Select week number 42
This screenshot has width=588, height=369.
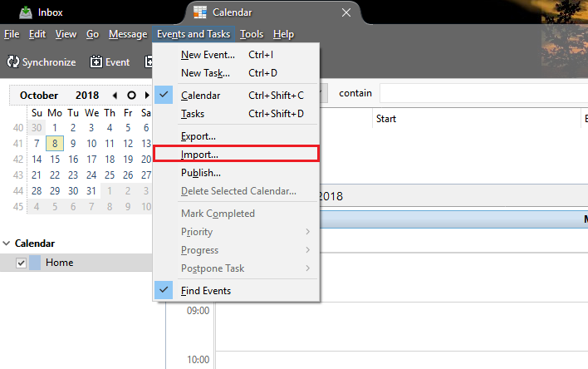tap(18, 160)
